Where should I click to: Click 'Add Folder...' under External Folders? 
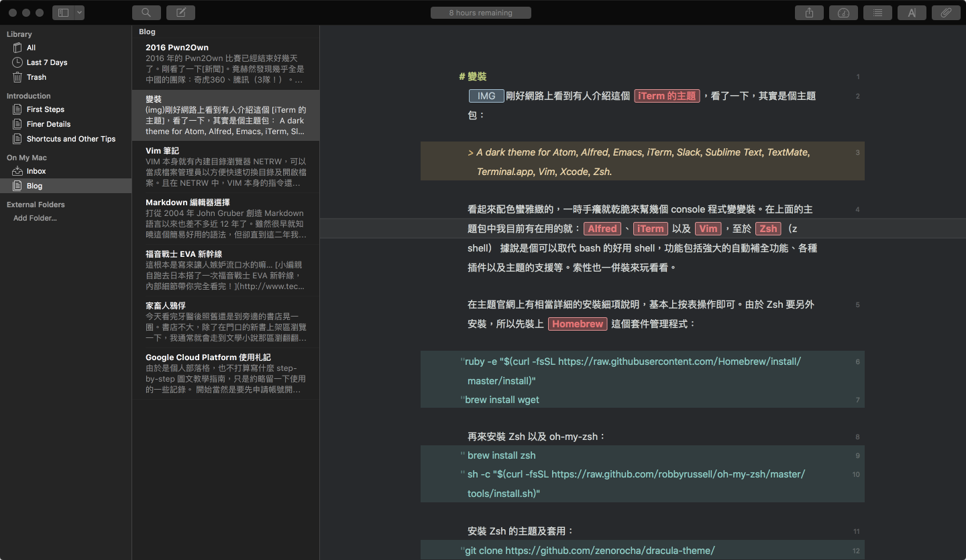coord(35,218)
